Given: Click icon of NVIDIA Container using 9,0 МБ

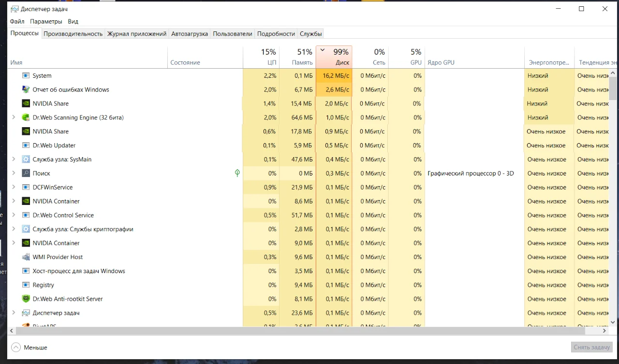Looking at the screenshot, I should coord(26,243).
